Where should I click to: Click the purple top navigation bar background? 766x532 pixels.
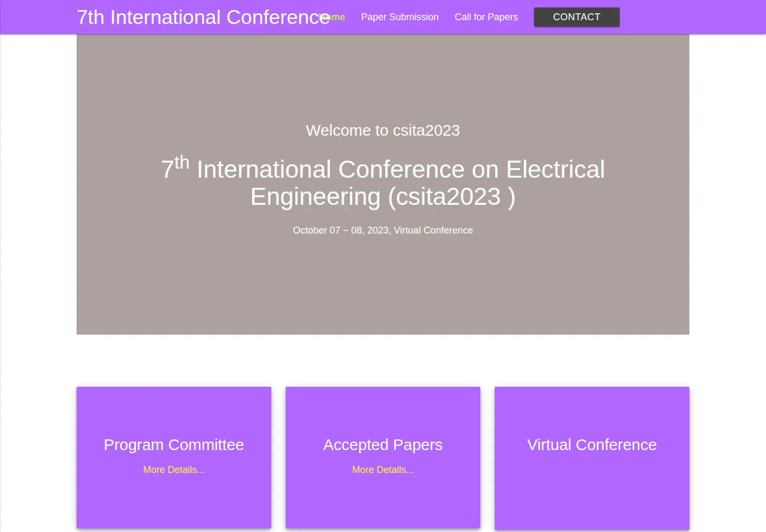click(692, 17)
